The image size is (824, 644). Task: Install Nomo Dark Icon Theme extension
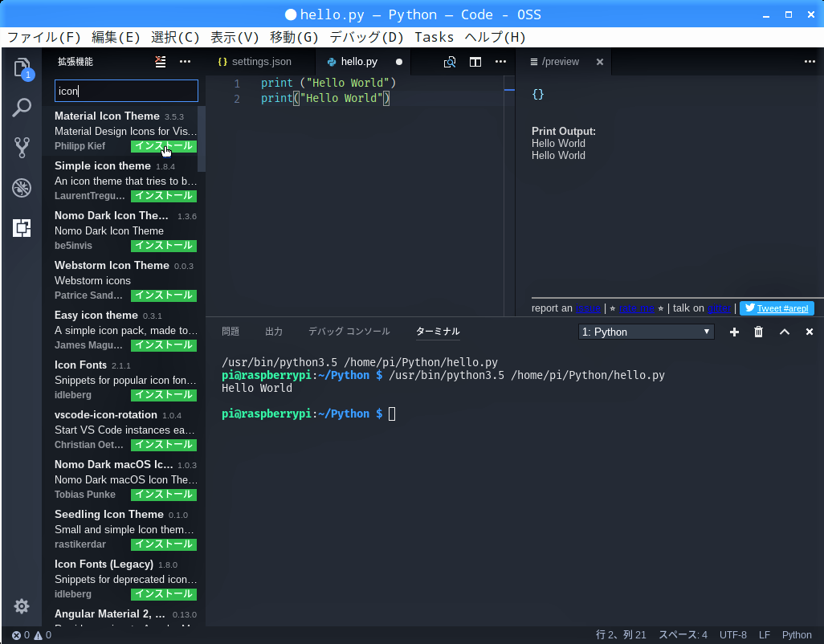164,246
